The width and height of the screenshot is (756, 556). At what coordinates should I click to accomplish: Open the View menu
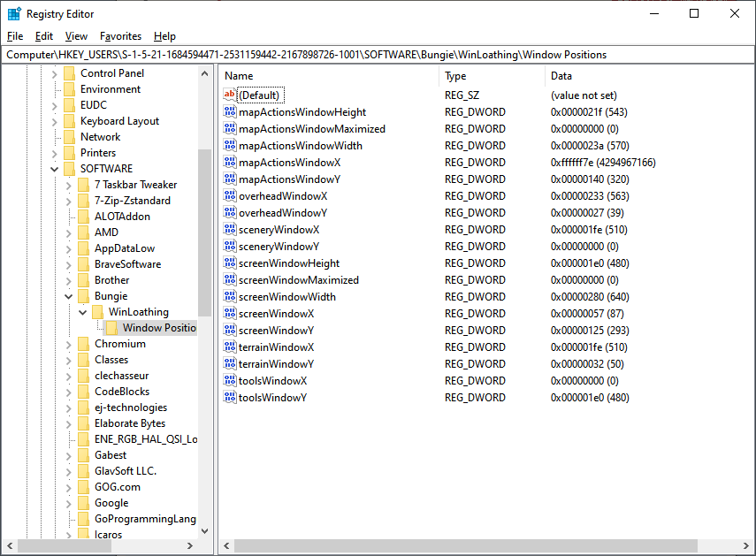coord(76,36)
